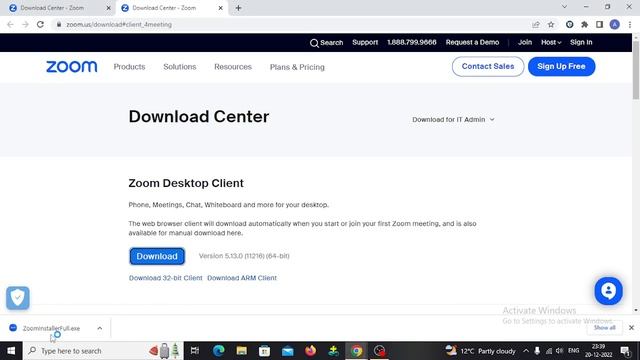Click the 1.888.799.9666 phone number
The width and height of the screenshot is (640, 360).
[x=411, y=42]
